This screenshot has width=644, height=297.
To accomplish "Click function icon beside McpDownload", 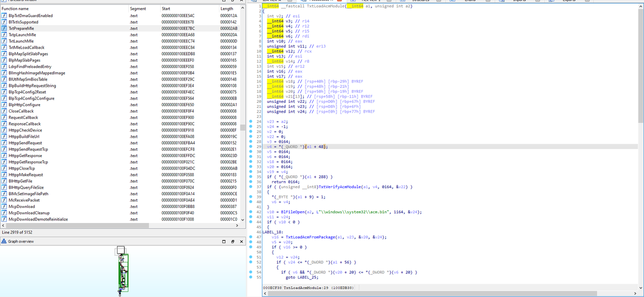I will pyautogui.click(x=4, y=206).
